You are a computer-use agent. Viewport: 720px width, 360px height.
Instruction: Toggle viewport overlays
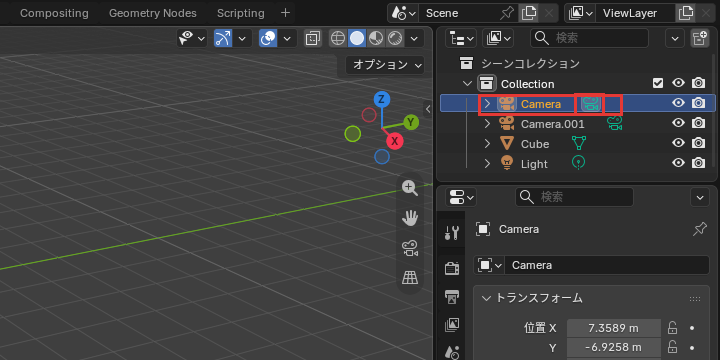click(x=268, y=39)
